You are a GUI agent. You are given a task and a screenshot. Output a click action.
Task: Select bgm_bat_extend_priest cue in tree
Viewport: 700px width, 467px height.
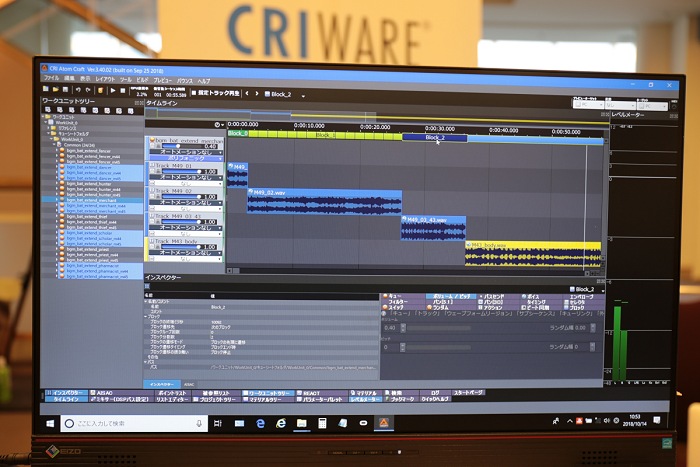pos(88,249)
